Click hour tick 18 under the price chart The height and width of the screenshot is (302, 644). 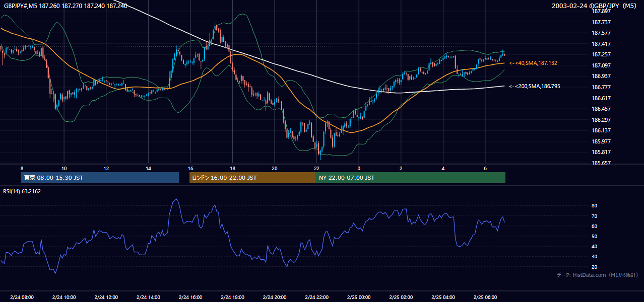(x=232, y=168)
